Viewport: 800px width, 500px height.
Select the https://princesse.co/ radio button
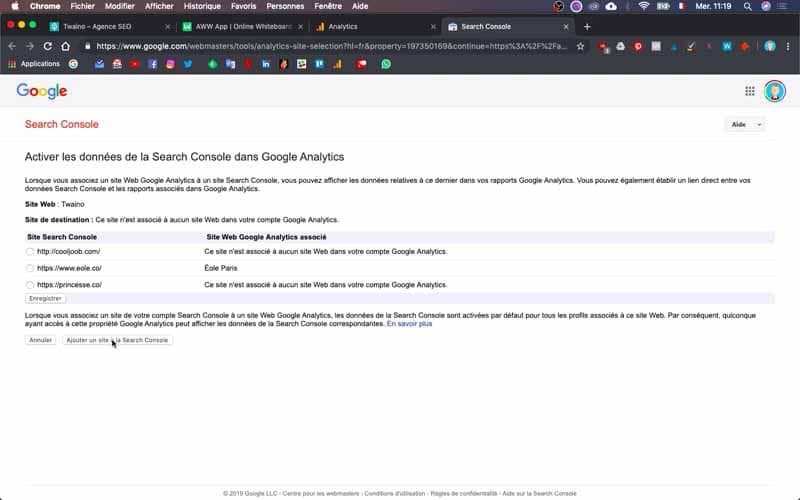(x=30, y=285)
